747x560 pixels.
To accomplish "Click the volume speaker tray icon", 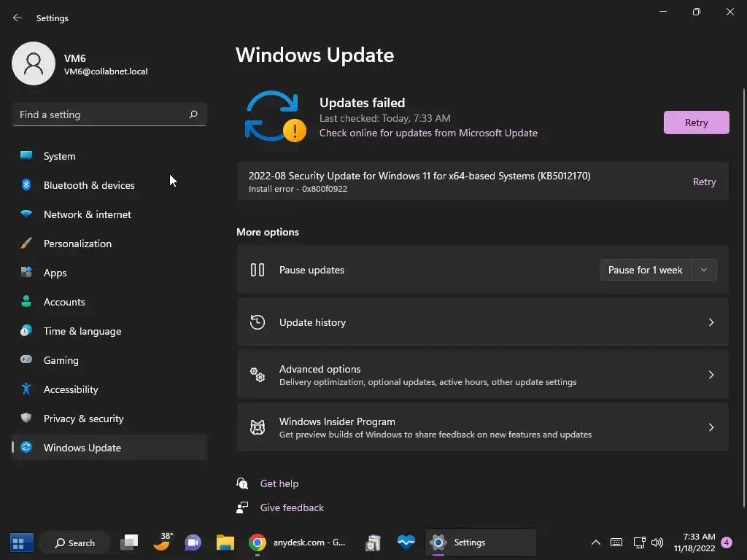I will 657,542.
